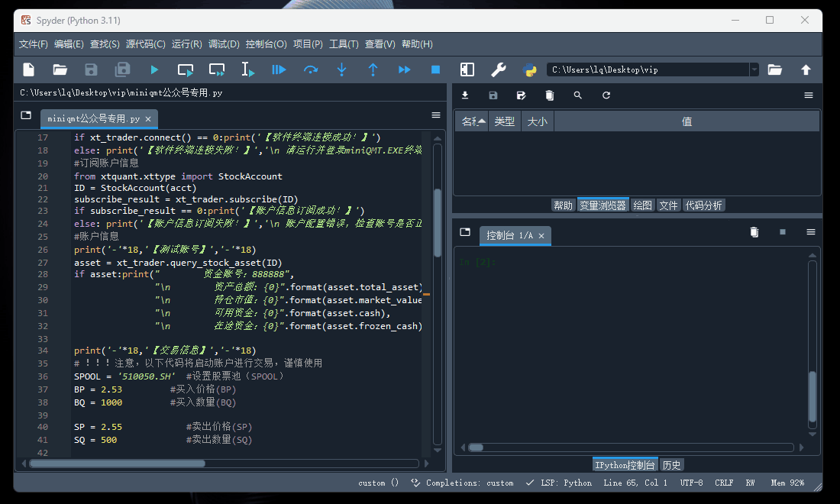The width and height of the screenshot is (840, 504).
Task: Close the 控制台 1/A tab
Action: [x=541, y=236]
